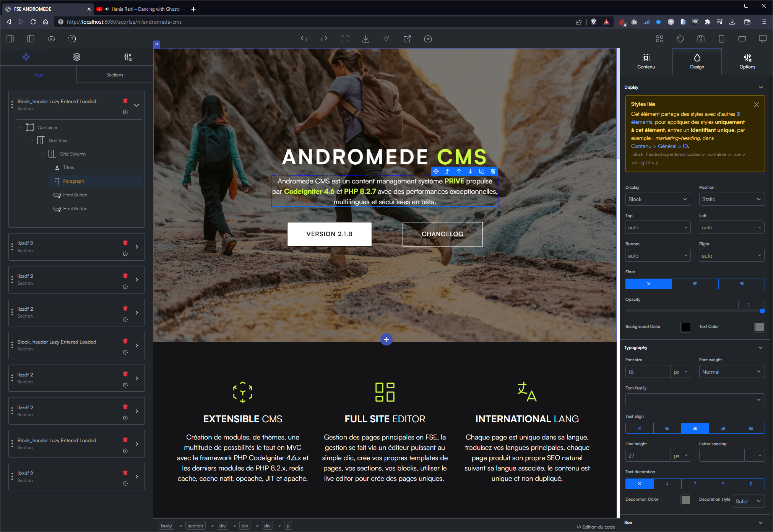
Task: Click the undo arrow in top toolbar
Action: 304,39
